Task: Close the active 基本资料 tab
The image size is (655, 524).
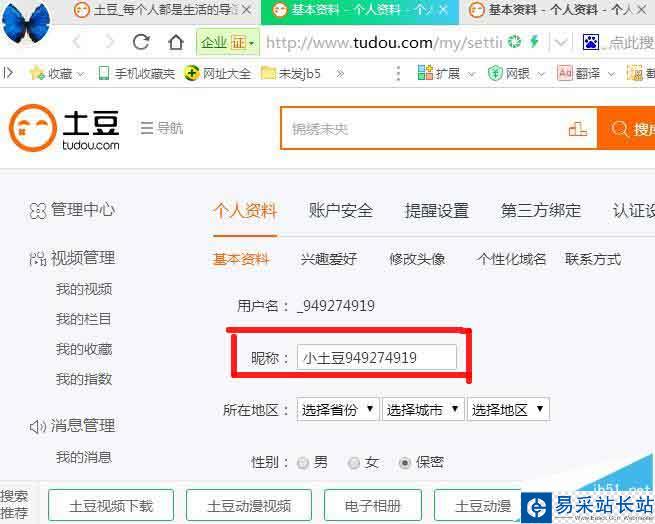Action: click(x=444, y=10)
